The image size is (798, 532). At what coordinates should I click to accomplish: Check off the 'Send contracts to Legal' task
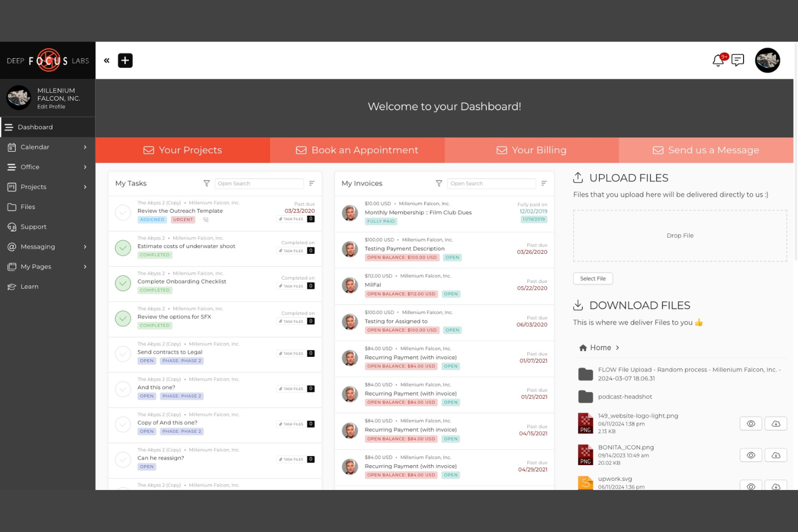[123, 354]
